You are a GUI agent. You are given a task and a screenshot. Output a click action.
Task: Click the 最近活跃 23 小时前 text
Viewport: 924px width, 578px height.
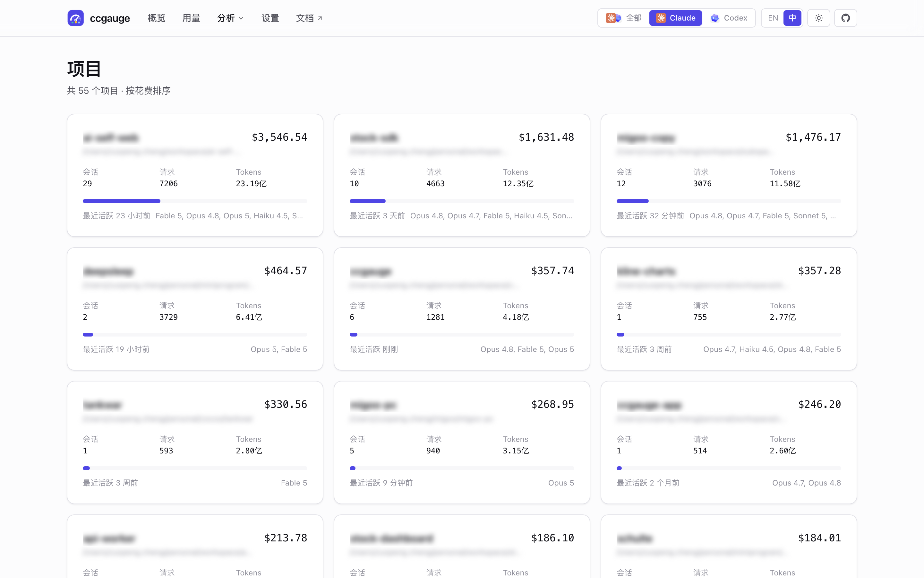click(116, 215)
